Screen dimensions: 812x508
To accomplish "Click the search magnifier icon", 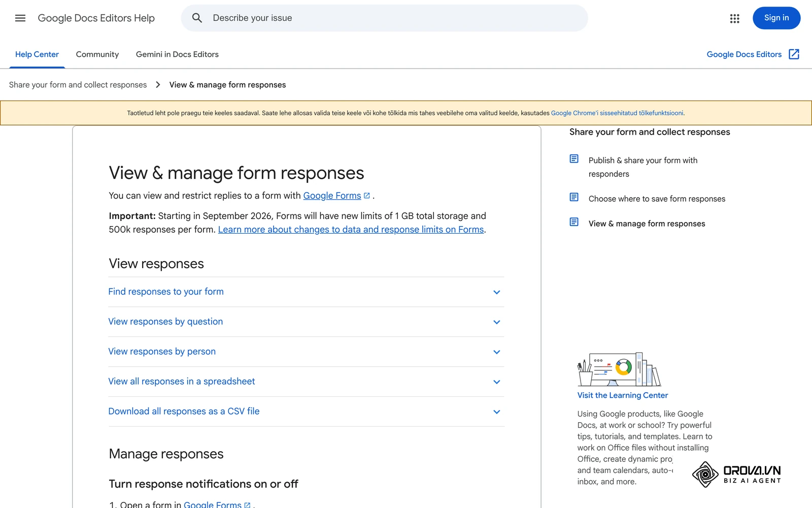I will point(197,18).
